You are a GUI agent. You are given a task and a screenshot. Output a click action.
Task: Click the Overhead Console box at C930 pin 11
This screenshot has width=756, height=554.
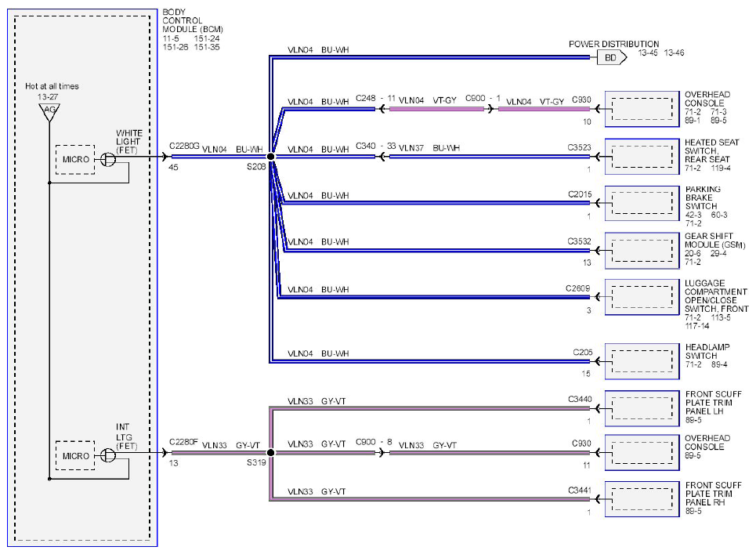(x=642, y=453)
